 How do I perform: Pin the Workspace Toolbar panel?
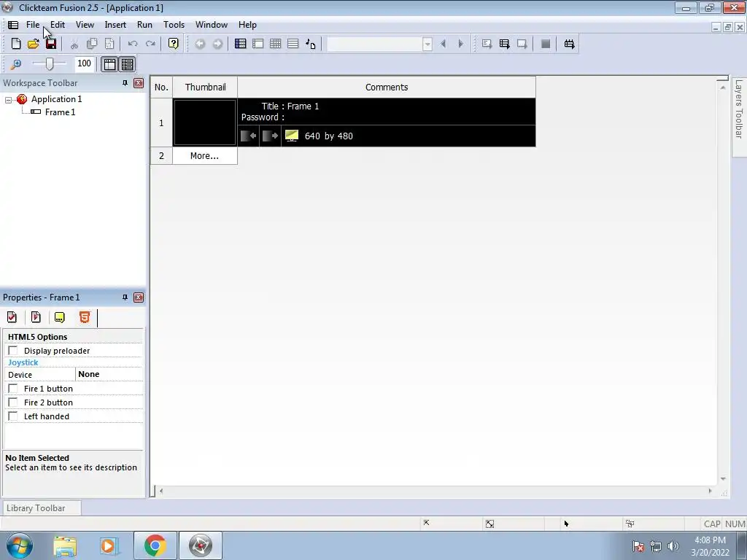[125, 83]
